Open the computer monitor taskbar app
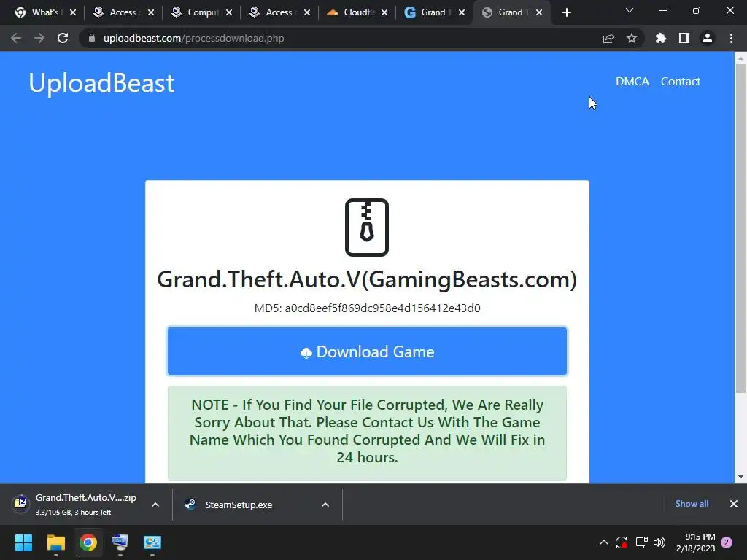 click(x=120, y=542)
